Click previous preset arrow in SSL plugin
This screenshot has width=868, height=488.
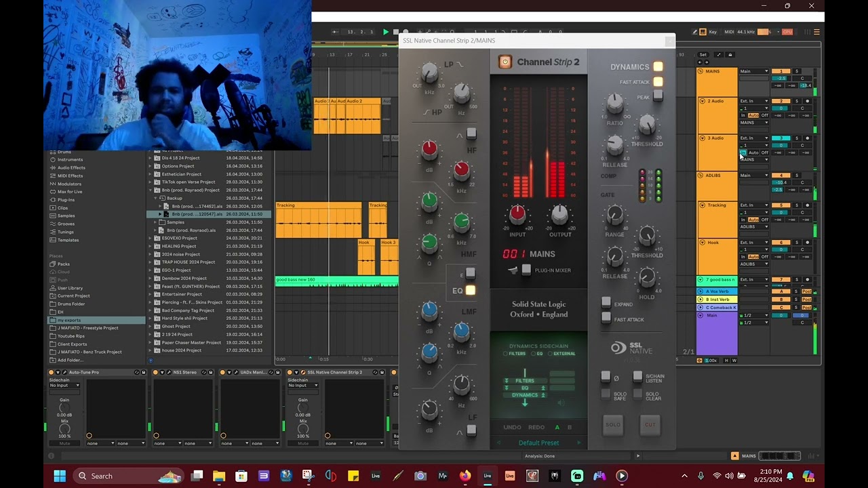point(498,443)
